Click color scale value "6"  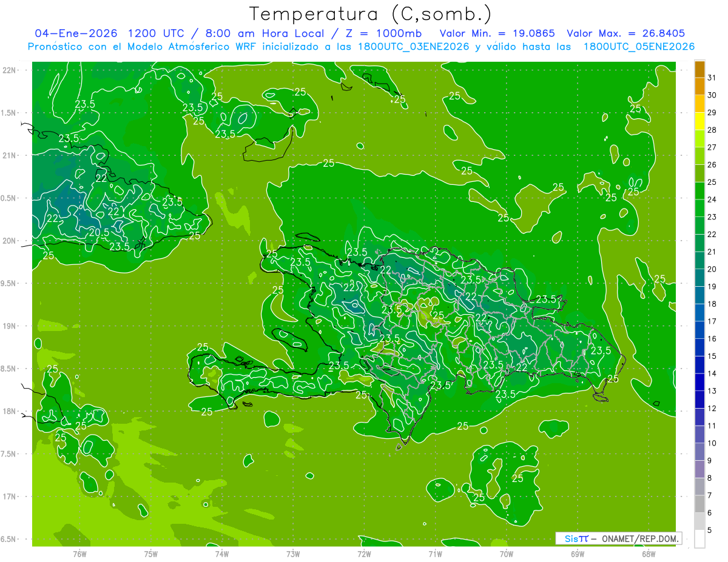[x=710, y=513]
